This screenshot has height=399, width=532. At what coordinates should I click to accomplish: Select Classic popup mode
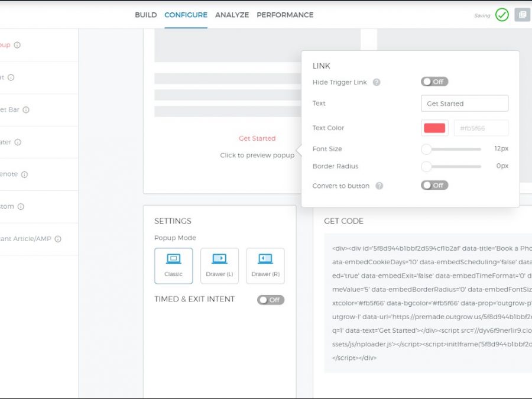coord(173,265)
